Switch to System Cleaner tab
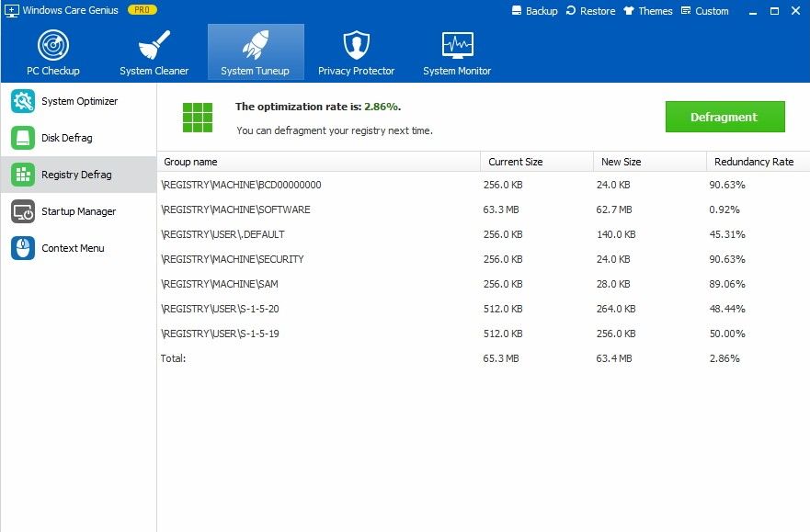810x532 pixels. tap(154, 52)
